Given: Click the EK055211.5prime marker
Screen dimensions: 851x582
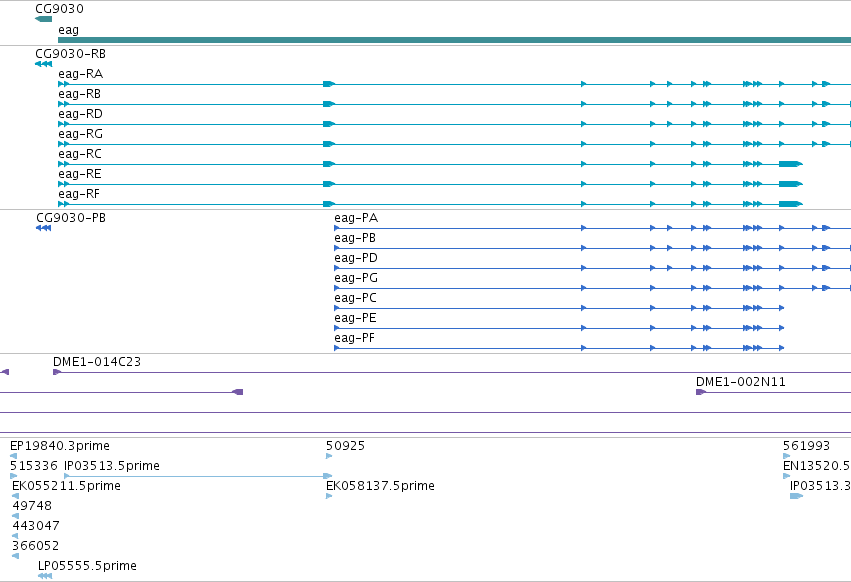Looking at the screenshot, I should (15, 496).
